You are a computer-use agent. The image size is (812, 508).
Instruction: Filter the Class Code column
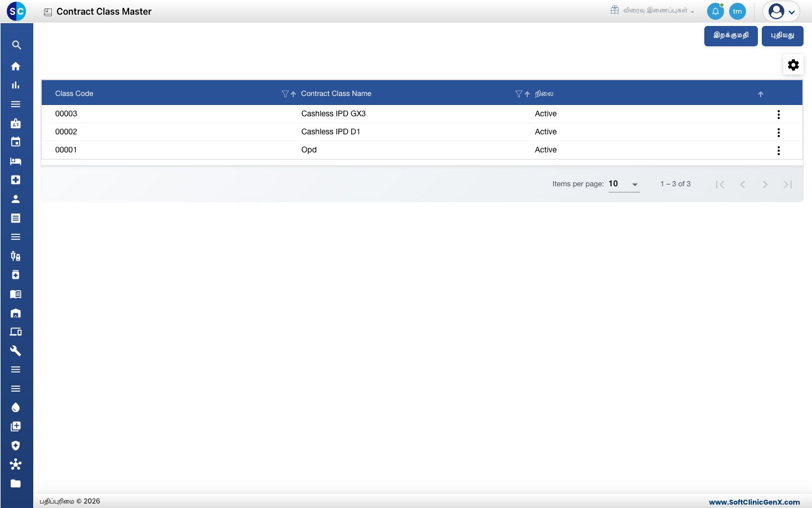[285, 94]
